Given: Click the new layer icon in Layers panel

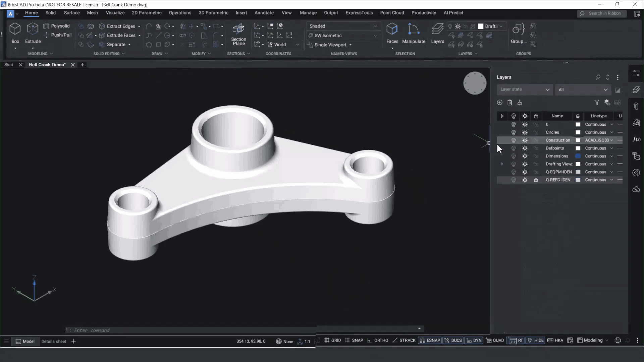Looking at the screenshot, I should (499, 103).
